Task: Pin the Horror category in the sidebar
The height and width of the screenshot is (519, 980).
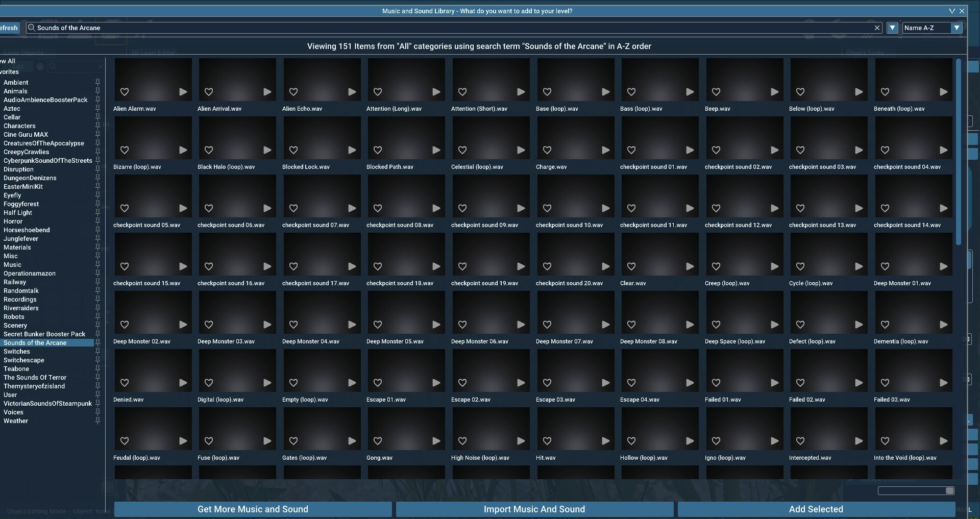Action: [97, 221]
